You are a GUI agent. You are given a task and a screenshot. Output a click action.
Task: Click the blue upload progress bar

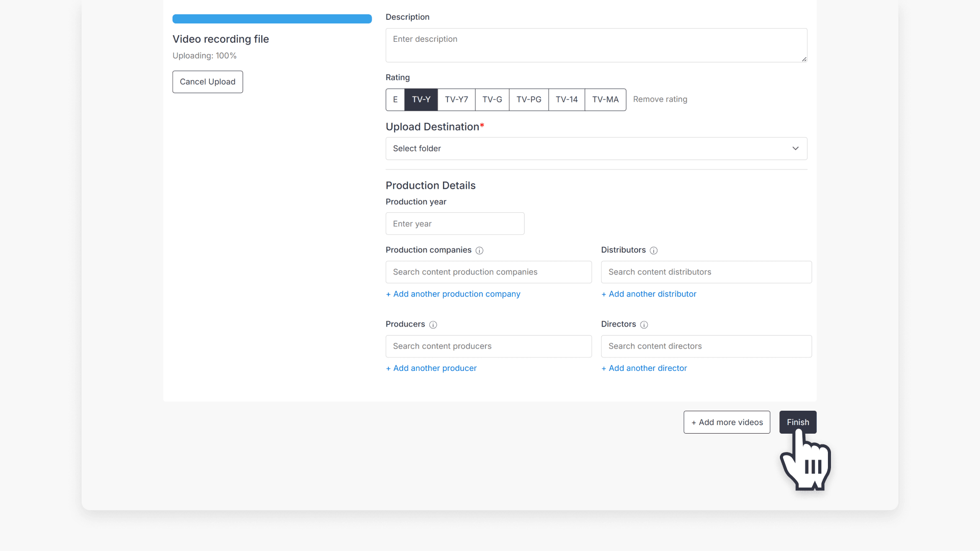pos(272,19)
